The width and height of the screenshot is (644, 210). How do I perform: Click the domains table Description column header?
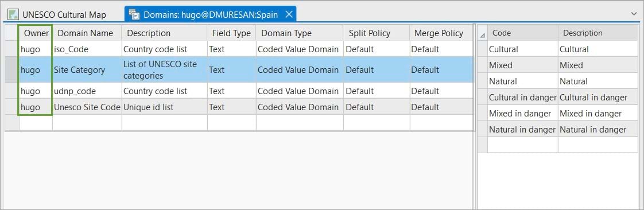click(165, 33)
